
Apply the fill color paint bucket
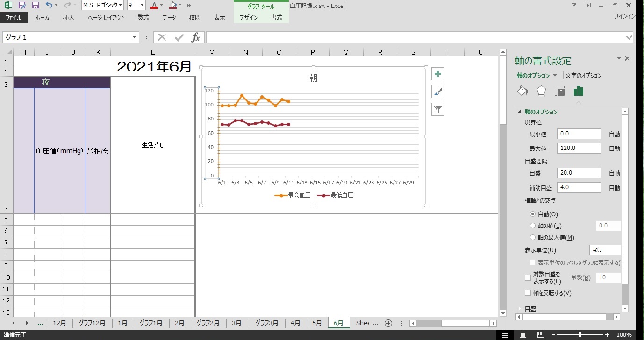click(173, 5)
